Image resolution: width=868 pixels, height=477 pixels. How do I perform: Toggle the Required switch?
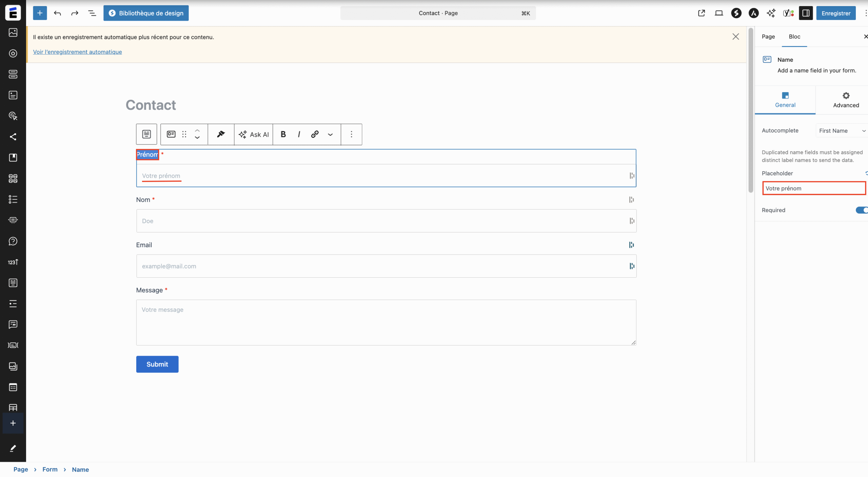click(862, 210)
